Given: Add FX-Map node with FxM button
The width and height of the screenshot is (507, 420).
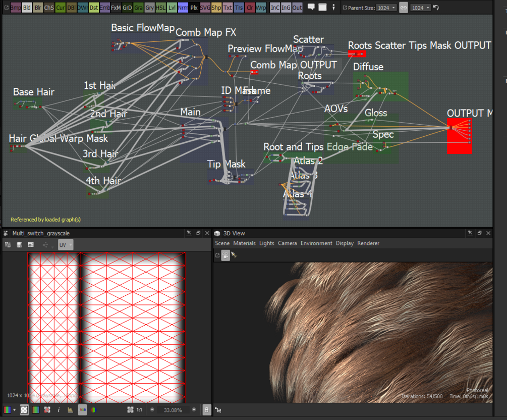Looking at the screenshot, I should [116, 8].
